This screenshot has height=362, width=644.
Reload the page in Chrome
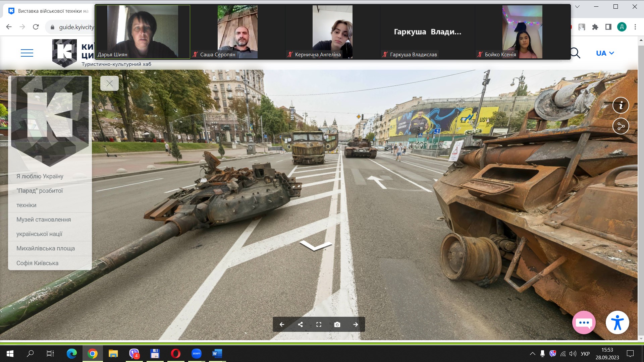(36, 27)
